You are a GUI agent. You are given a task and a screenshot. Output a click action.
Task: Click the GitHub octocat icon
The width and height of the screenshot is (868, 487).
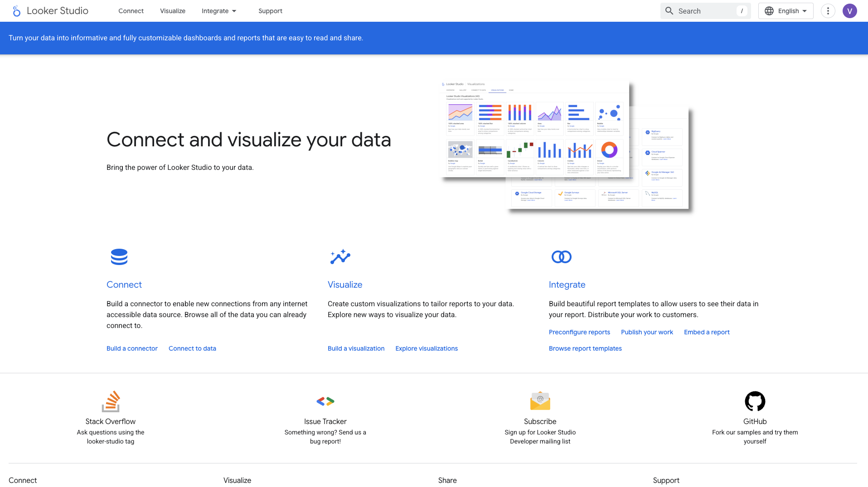pos(755,401)
